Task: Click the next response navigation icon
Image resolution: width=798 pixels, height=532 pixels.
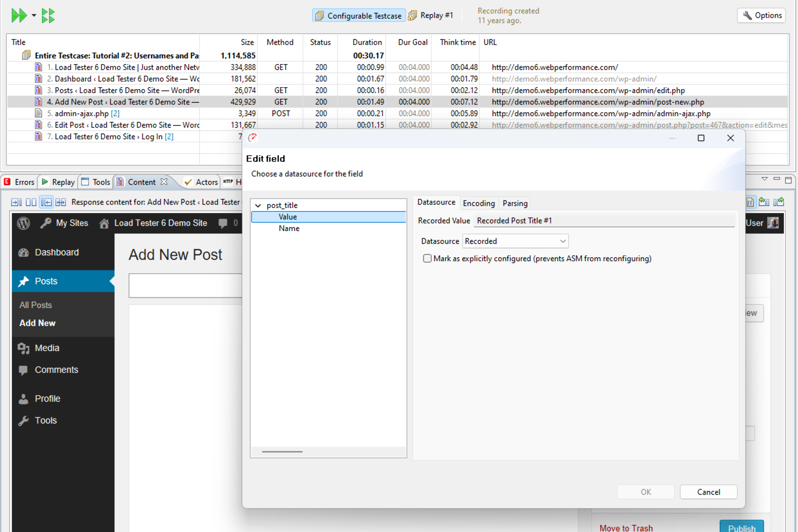Action: [780, 202]
